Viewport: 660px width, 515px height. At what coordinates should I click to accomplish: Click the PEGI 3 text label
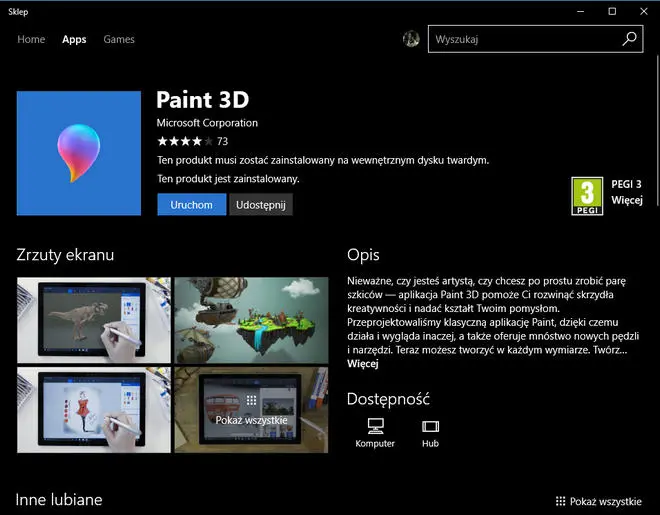coord(626,184)
